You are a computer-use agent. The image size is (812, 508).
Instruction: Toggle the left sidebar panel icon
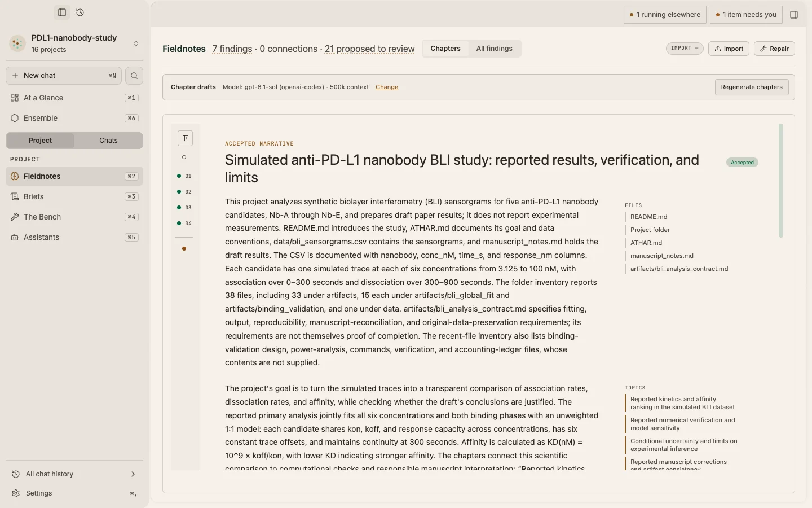point(62,12)
